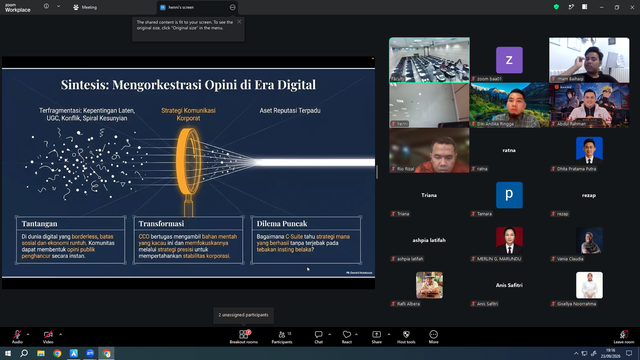Screen dimensions: 640x360
Task: Open Breakout rooms panel
Action: 244,337
